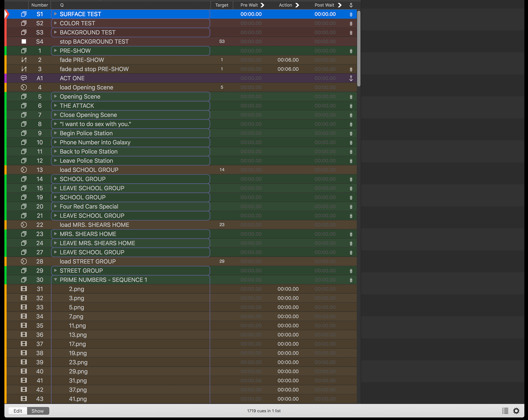The height and width of the screenshot is (420, 528).
Task: Collapse the PRIME NUMBERS - SEQUENCE 1 group
Action: 55,280
